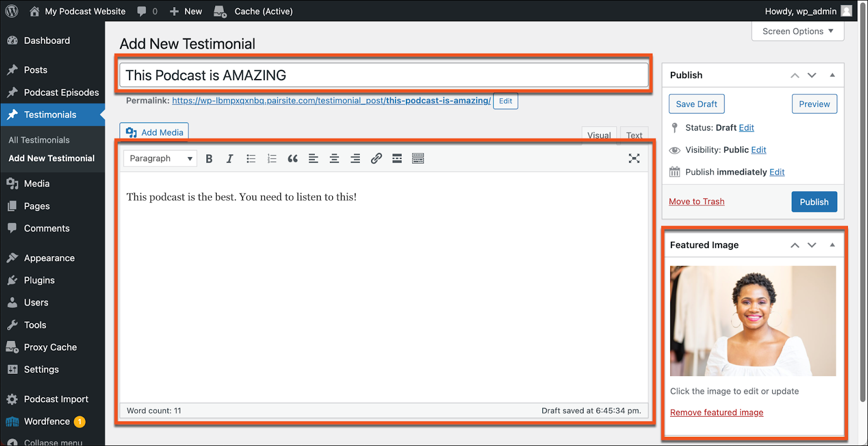The image size is (868, 446).
Task: Insert a link with the chain icon
Action: coord(376,159)
